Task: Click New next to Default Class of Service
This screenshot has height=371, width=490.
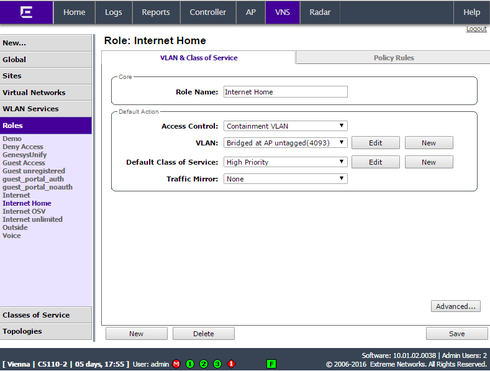Action: point(429,162)
